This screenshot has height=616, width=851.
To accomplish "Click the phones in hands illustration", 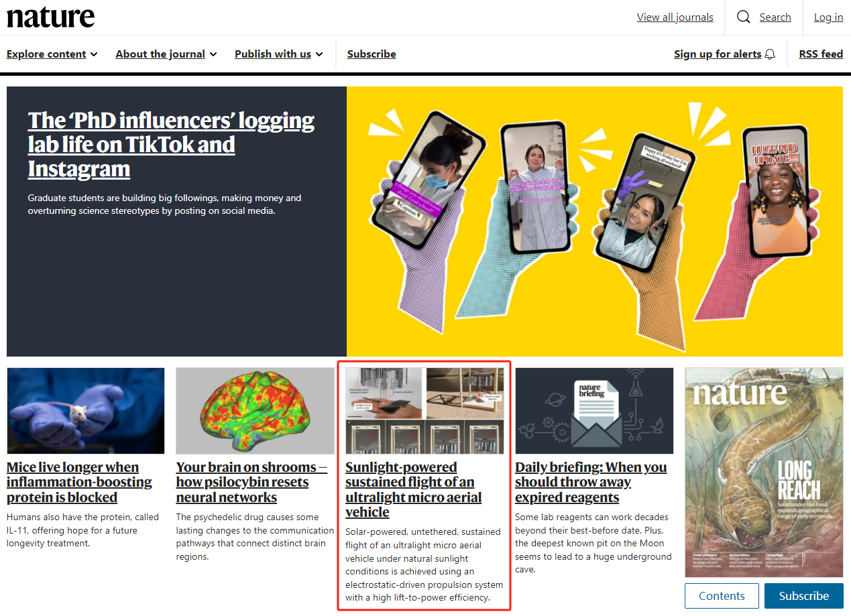I will (595, 221).
